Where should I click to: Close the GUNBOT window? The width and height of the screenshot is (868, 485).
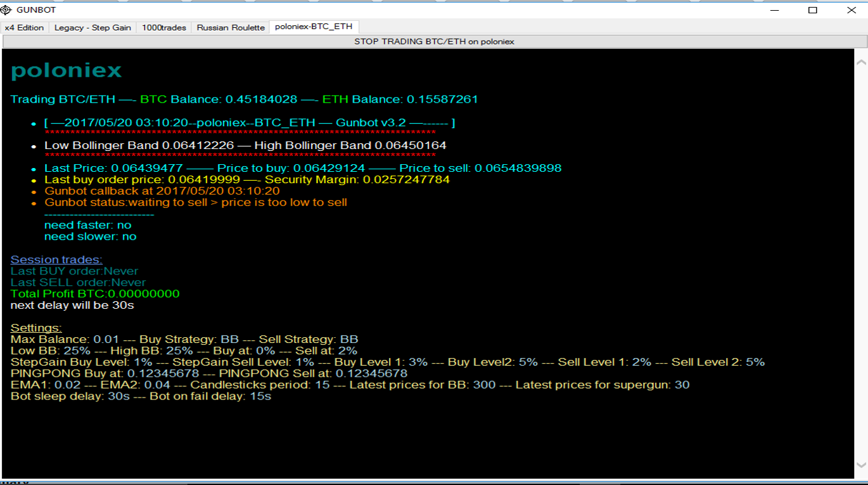point(852,10)
